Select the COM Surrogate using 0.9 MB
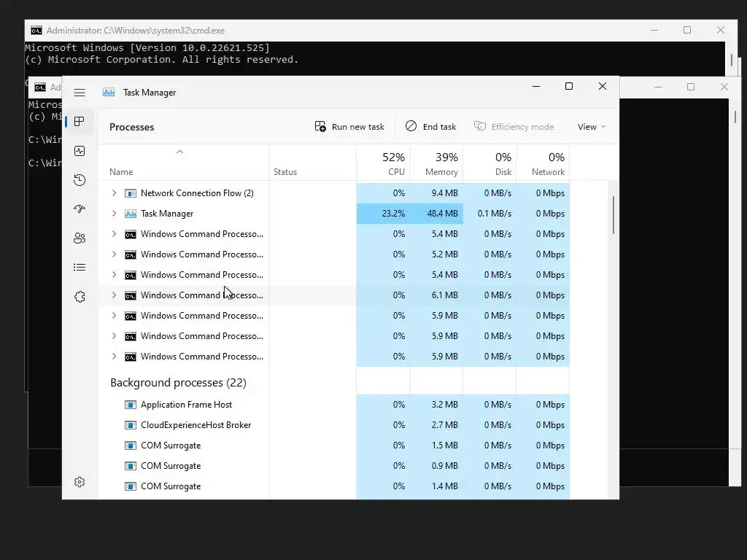 [x=334, y=466]
